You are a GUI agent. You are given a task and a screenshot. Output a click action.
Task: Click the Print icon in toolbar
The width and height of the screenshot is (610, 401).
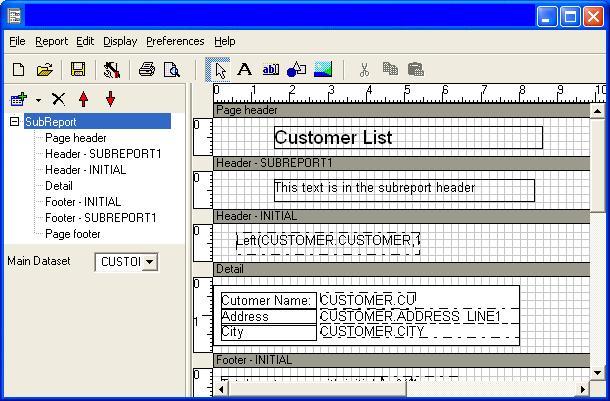coord(147,69)
